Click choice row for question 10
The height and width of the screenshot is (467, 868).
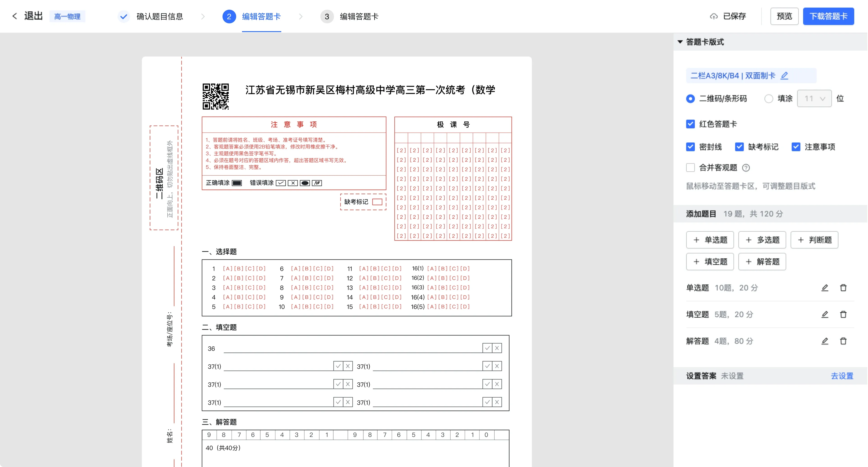point(306,307)
